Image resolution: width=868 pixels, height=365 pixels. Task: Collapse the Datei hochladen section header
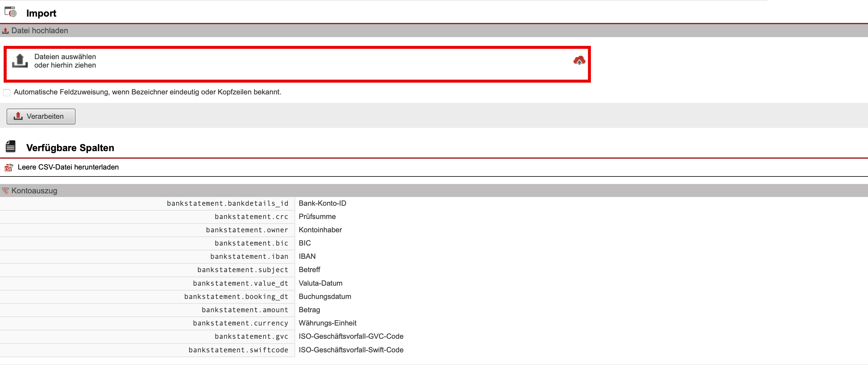(x=40, y=31)
